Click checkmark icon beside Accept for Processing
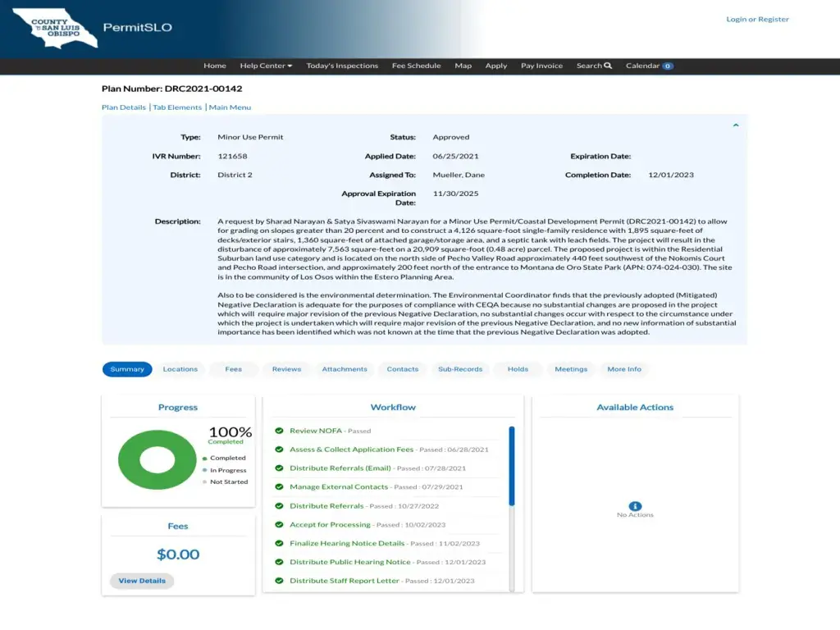840x630 pixels. (279, 525)
